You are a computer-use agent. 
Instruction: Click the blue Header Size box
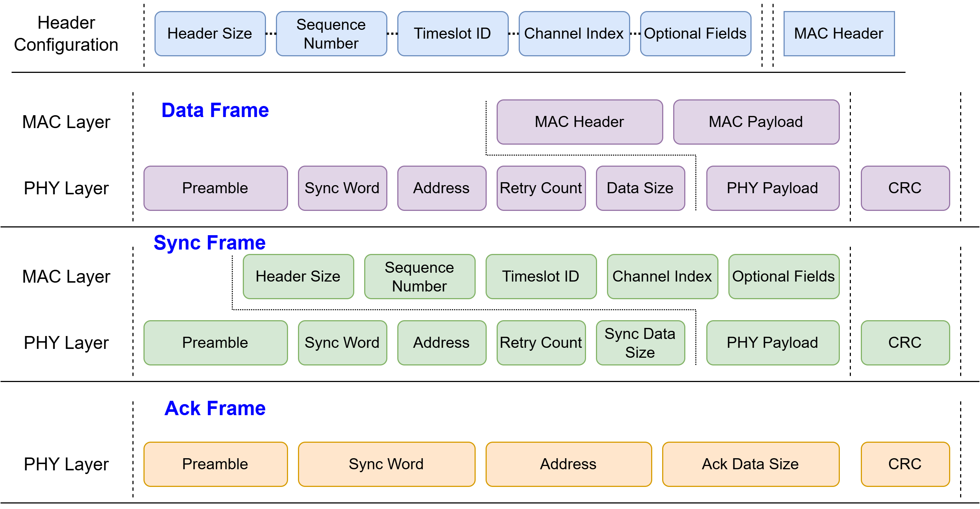pos(210,33)
